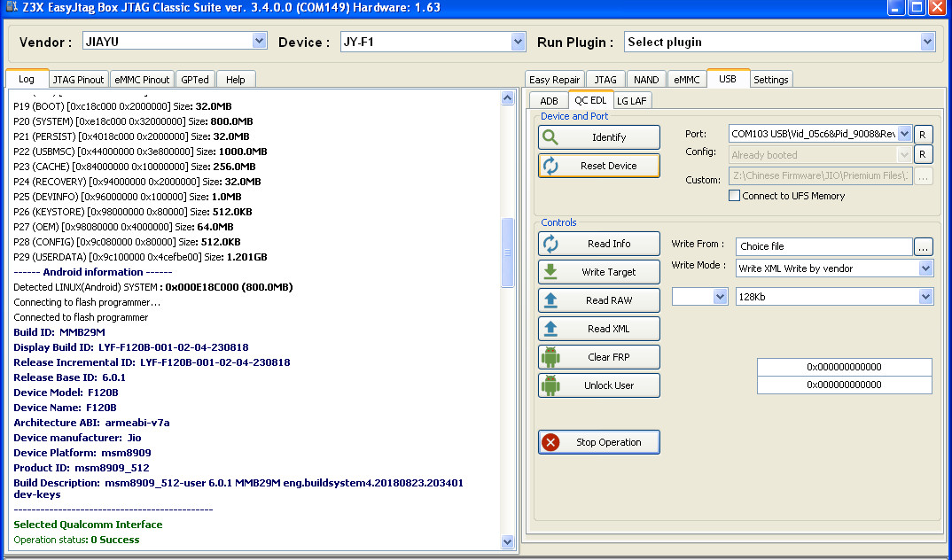The image size is (952, 560).
Task: Open the disabled Config Already booted dropdown
Action: 904,155
